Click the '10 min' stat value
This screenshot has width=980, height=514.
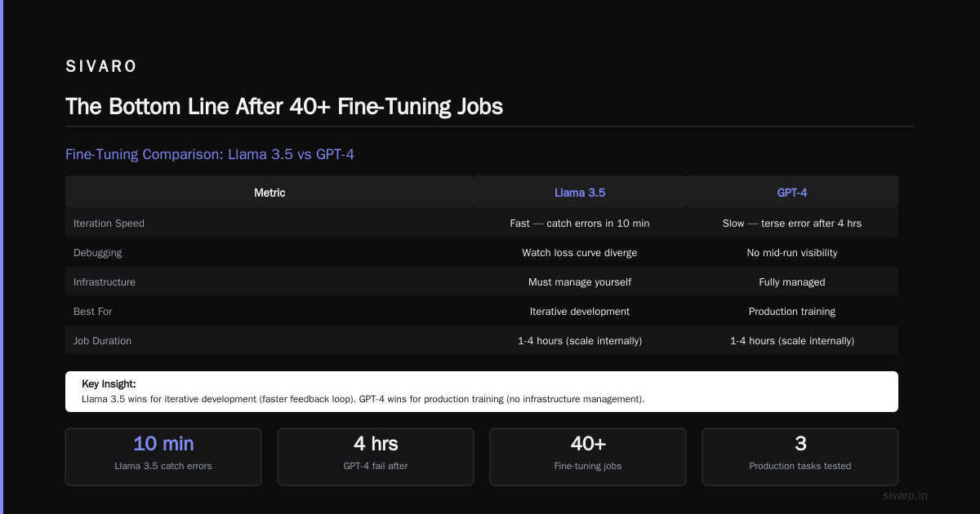[163, 444]
